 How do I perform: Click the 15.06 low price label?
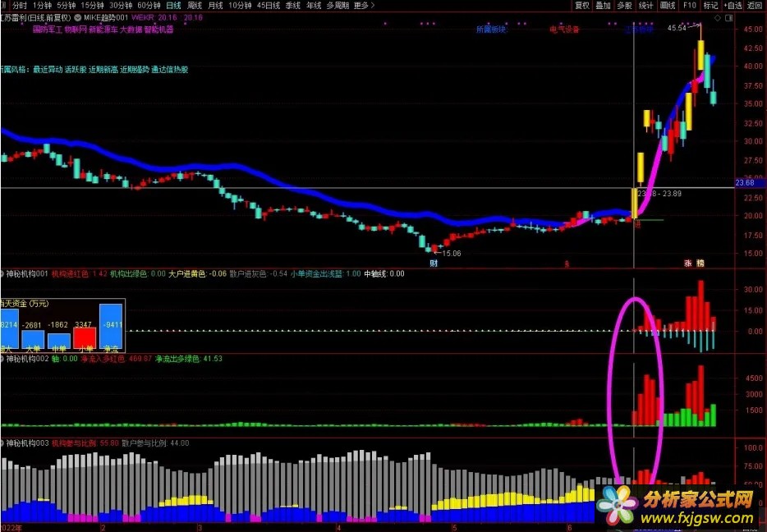[451, 254]
